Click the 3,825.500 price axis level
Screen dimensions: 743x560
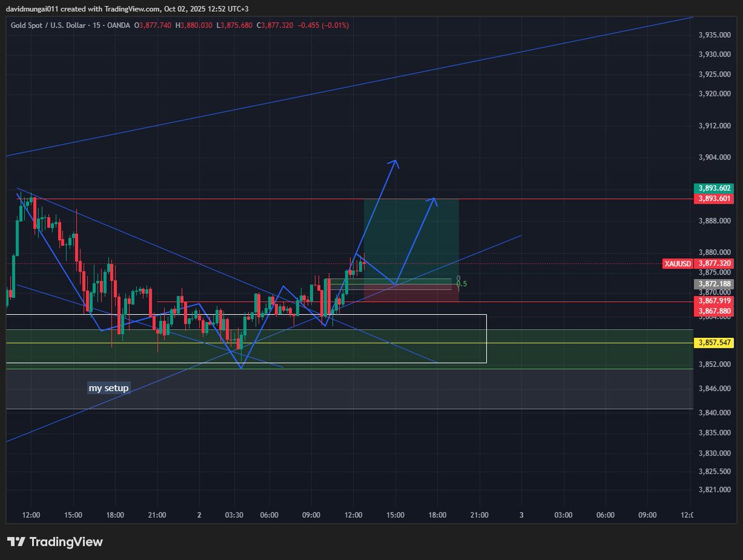point(715,472)
